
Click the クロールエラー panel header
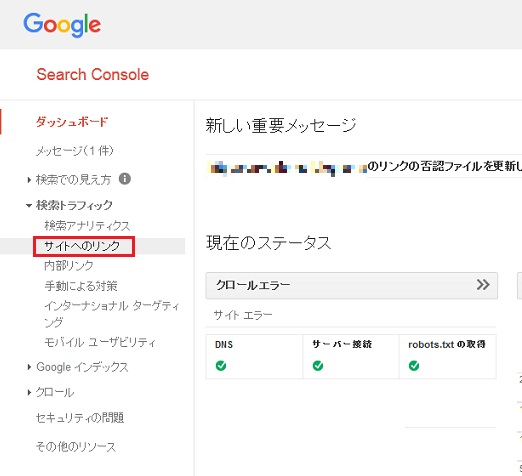[x=352, y=285]
